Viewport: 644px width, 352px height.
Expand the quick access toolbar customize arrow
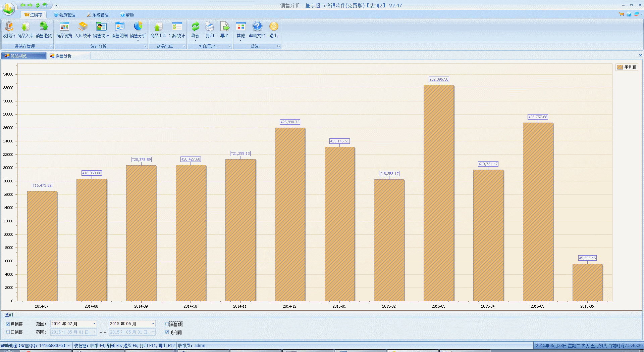[x=56, y=5]
